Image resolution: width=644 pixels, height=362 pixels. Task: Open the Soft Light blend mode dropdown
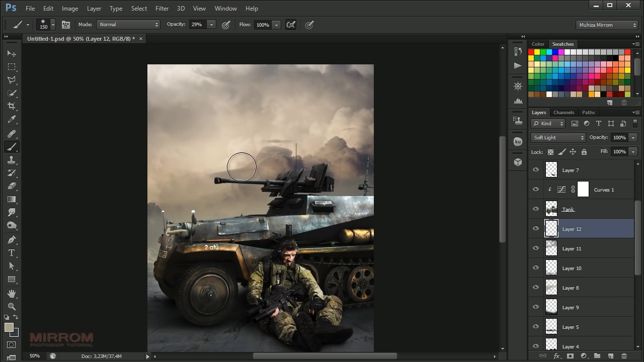(558, 138)
